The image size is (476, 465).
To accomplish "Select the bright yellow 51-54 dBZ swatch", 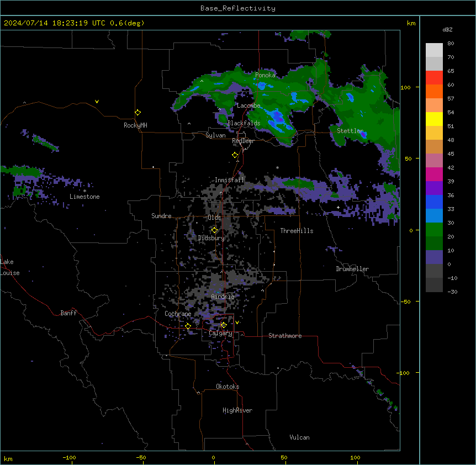I will pyautogui.click(x=434, y=119).
